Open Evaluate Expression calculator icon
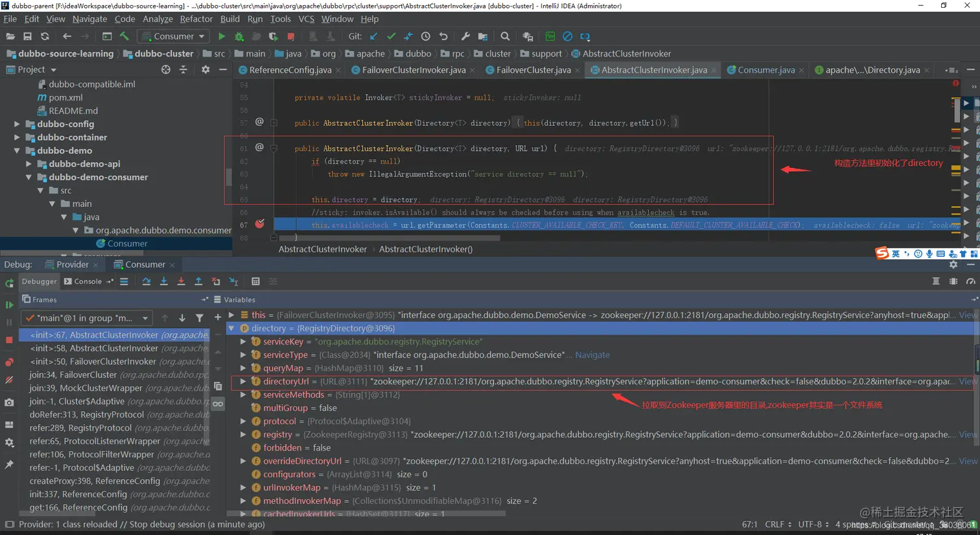This screenshot has width=980, height=535. [255, 281]
